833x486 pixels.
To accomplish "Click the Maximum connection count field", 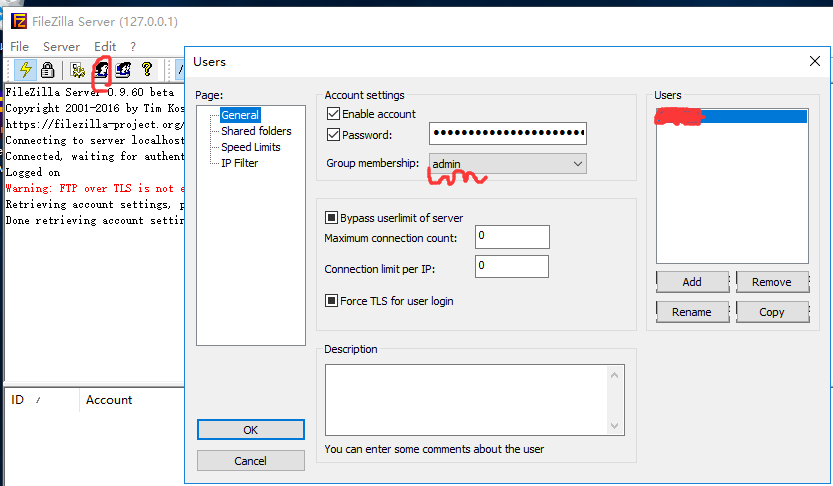I will 512,237.
